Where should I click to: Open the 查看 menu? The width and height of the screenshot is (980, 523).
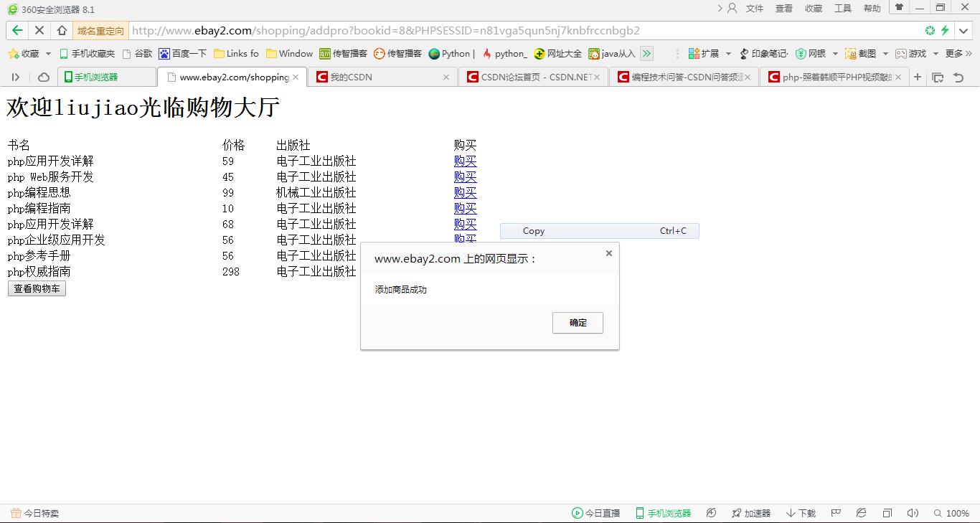tap(784, 9)
